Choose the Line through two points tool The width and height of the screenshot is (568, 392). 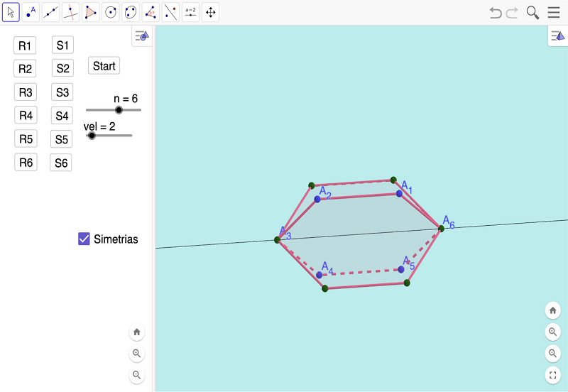[x=50, y=12]
